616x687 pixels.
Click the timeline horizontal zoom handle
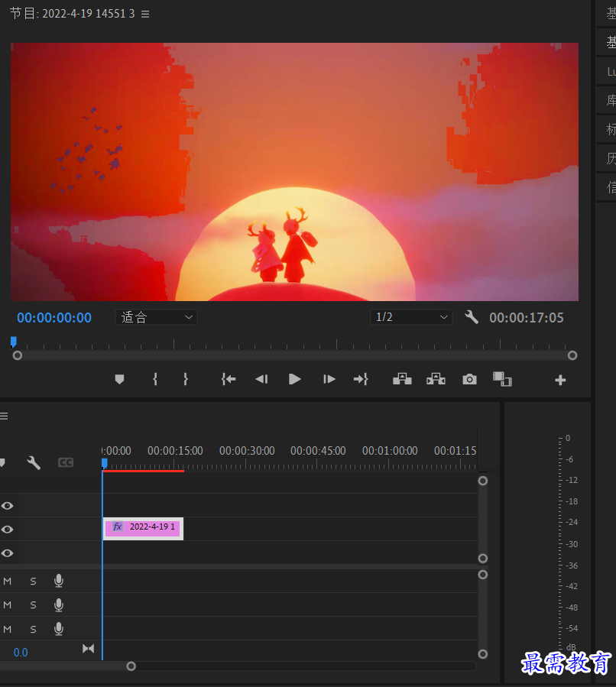pyautogui.click(x=131, y=666)
